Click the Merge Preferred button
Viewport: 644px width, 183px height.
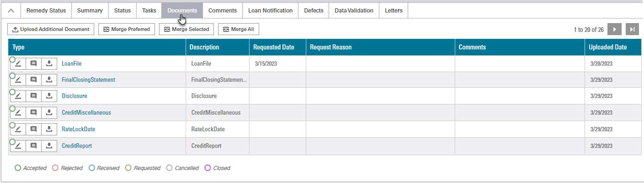pyautogui.click(x=127, y=29)
